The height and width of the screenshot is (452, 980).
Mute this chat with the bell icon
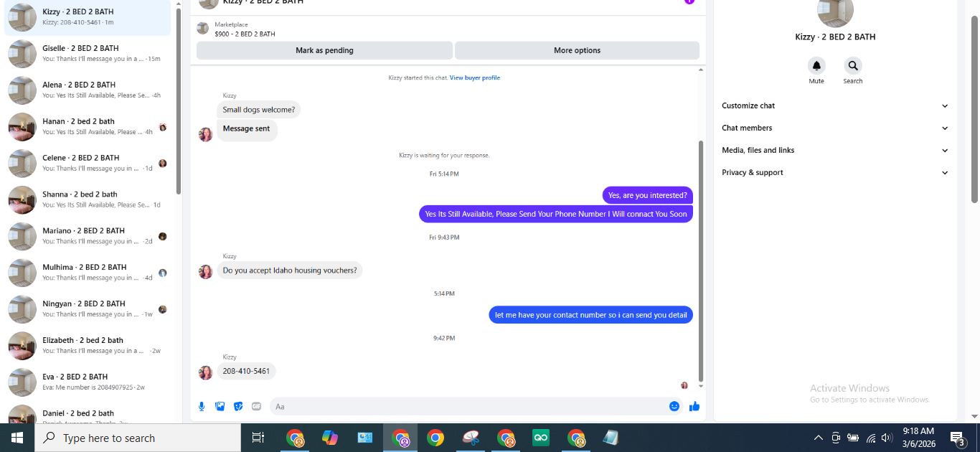pos(816,66)
